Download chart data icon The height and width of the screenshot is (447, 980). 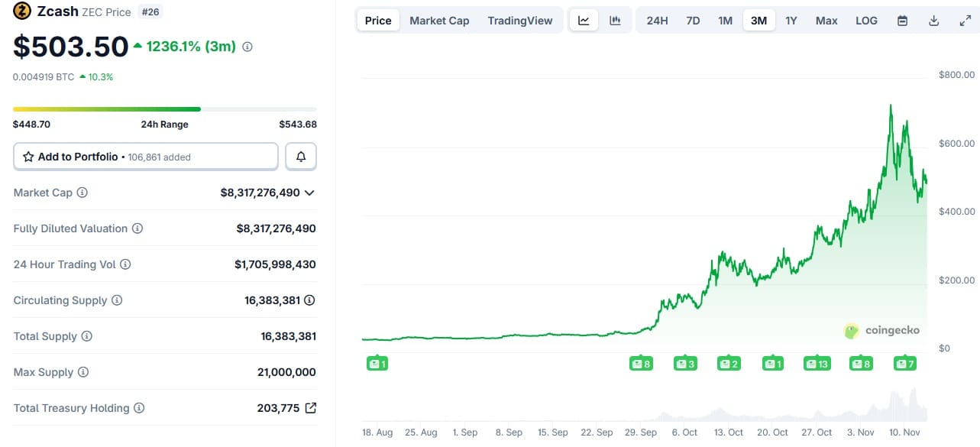[x=933, y=21]
